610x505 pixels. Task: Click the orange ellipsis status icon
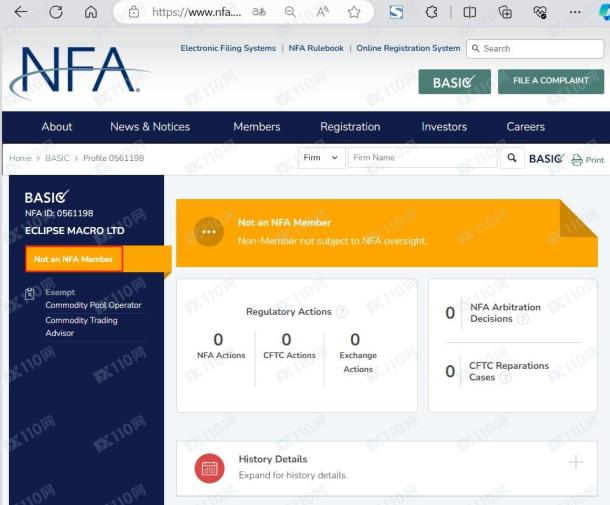[209, 231]
